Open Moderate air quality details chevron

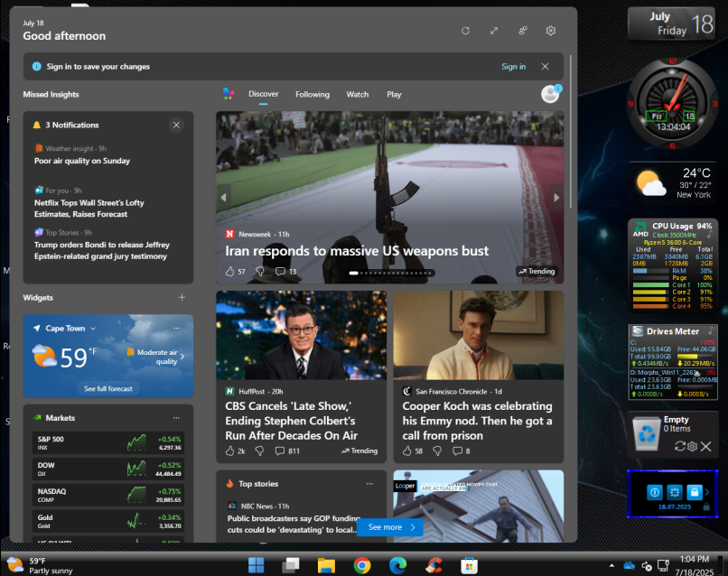(182, 357)
